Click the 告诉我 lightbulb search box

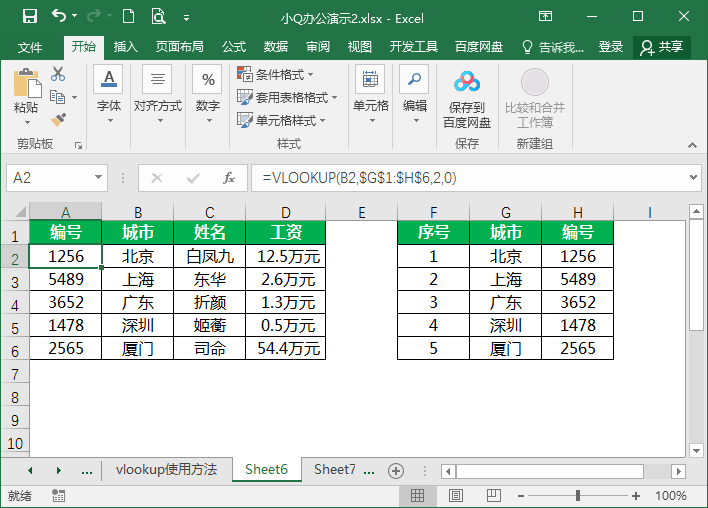[x=553, y=47]
